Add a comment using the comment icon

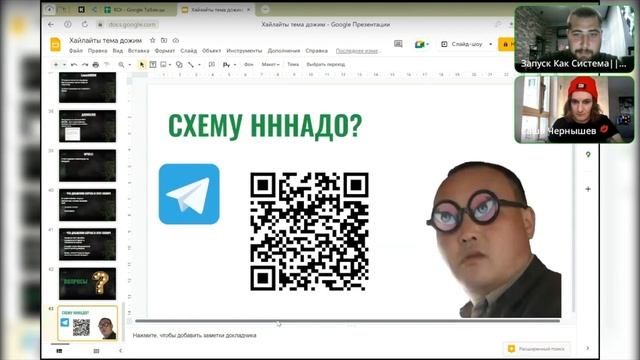click(211, 64)
